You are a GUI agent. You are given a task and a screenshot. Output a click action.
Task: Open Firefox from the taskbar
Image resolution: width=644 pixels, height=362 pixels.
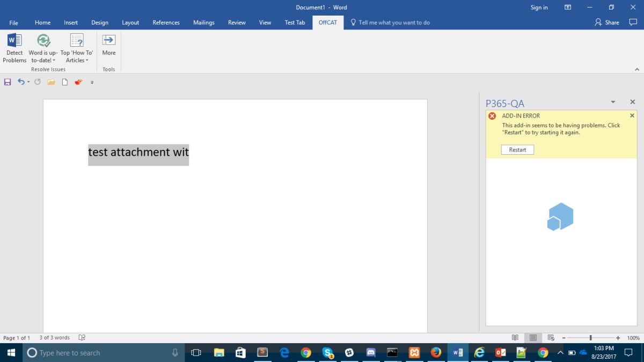click(x=436, y=353)
